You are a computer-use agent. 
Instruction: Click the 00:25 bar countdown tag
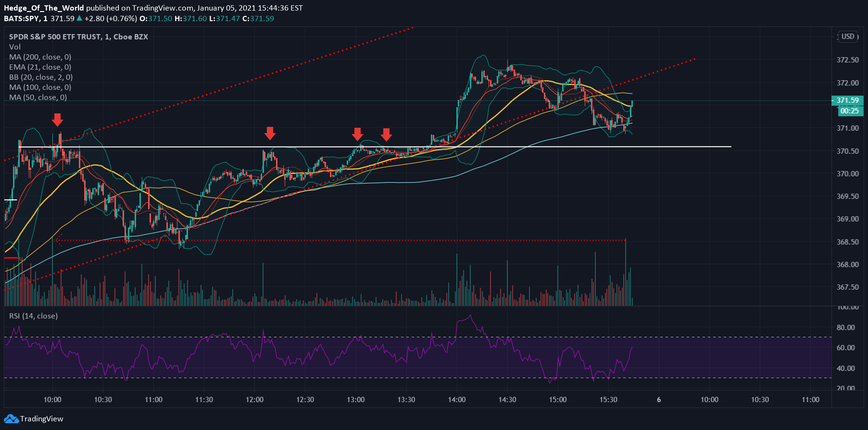point(850,111)
